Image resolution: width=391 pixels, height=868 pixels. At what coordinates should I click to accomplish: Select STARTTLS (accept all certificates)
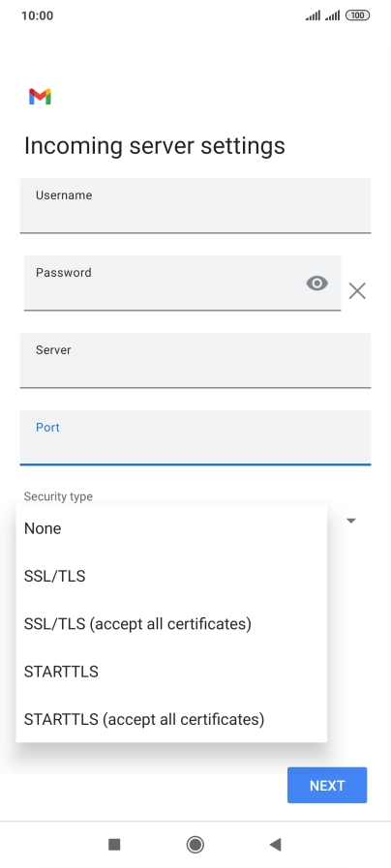(171, 719)
